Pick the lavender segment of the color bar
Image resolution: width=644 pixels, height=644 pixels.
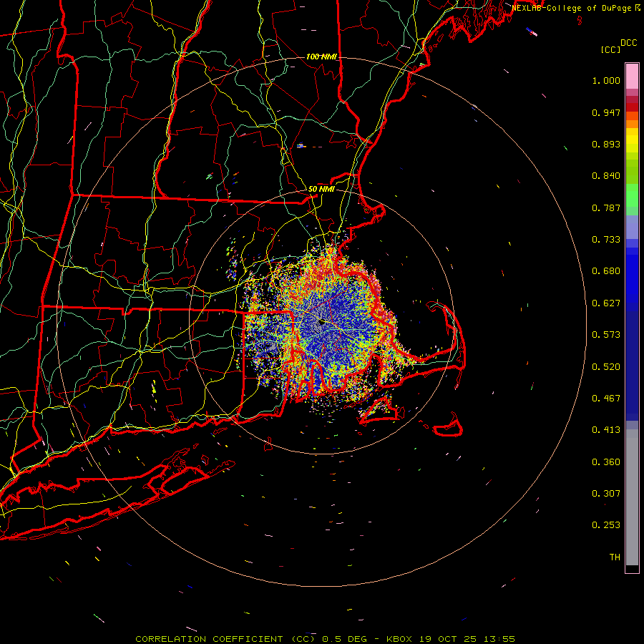[632, 227]
